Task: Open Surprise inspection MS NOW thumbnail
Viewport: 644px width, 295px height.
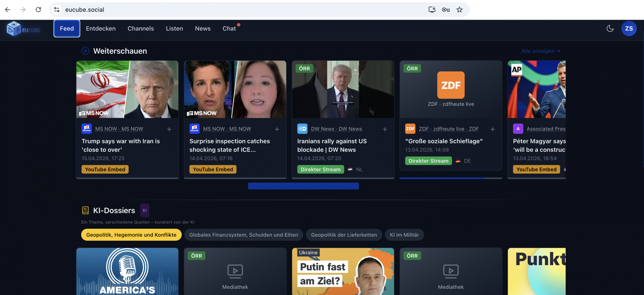Action: coord(235,89)
